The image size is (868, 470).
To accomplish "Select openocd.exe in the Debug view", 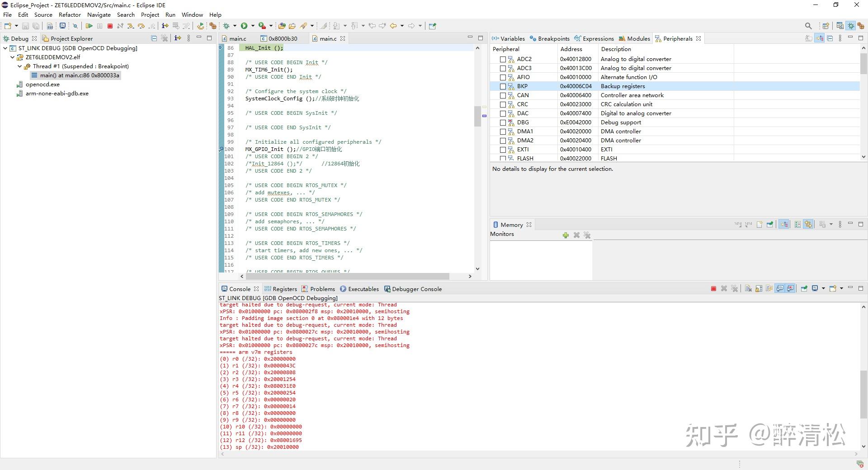I will tap(42, 84).
